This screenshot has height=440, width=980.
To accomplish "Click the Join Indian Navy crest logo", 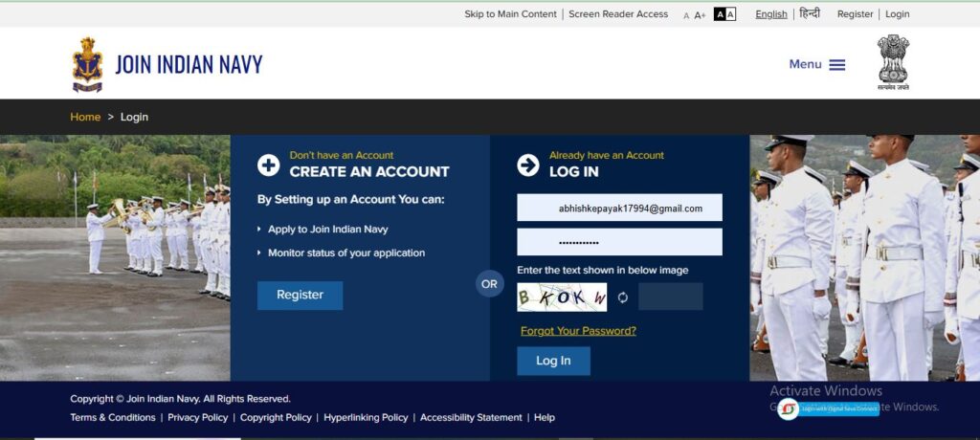I will coord(87,65).
